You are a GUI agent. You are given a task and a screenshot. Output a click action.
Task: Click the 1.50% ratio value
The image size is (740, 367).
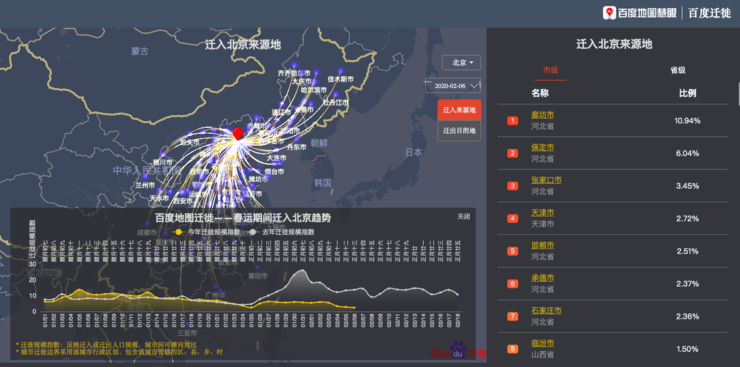pyautogui.click(x=687, y=349)
